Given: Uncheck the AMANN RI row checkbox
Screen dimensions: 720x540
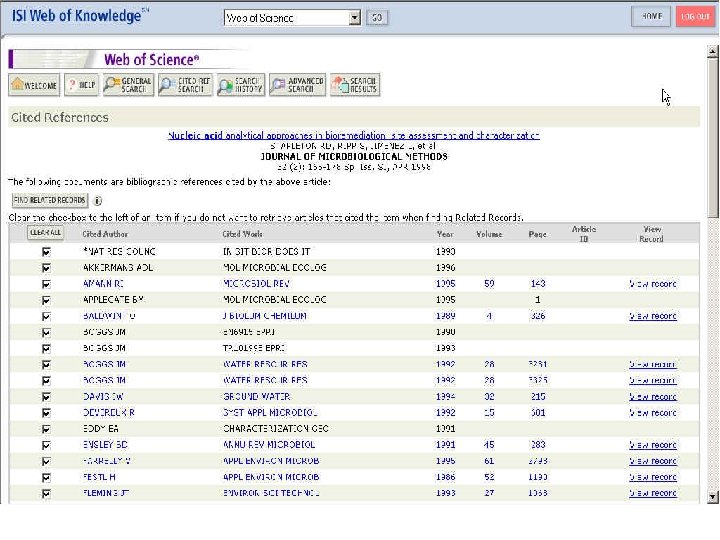Looking at the screenshot, I should click(x=46, y=284).
